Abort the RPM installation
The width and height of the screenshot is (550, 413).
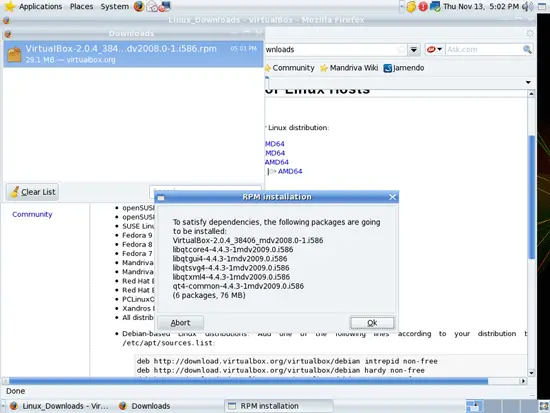click(x=180, y=322)
